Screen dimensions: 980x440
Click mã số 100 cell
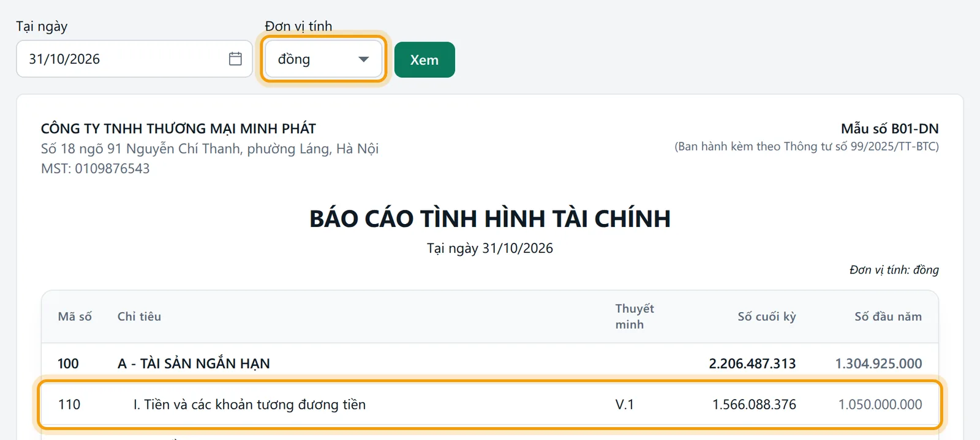[x=68, y=364]
